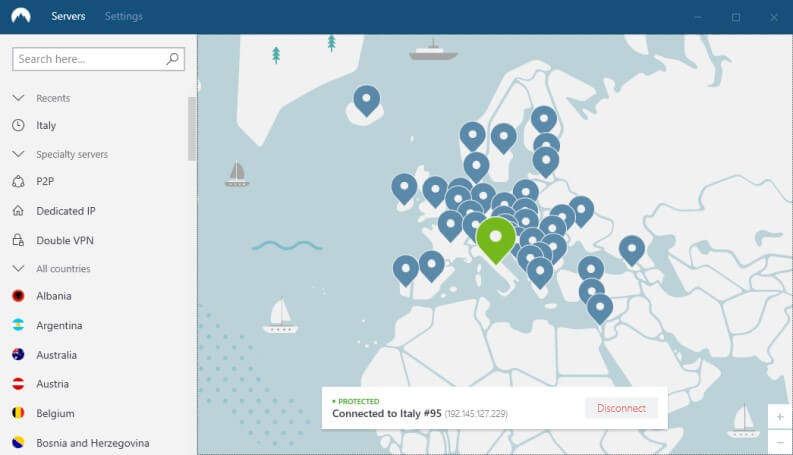Click the Argentina flag icon
This screenshot has height=455, width=793.
click(x=18, y=325)
